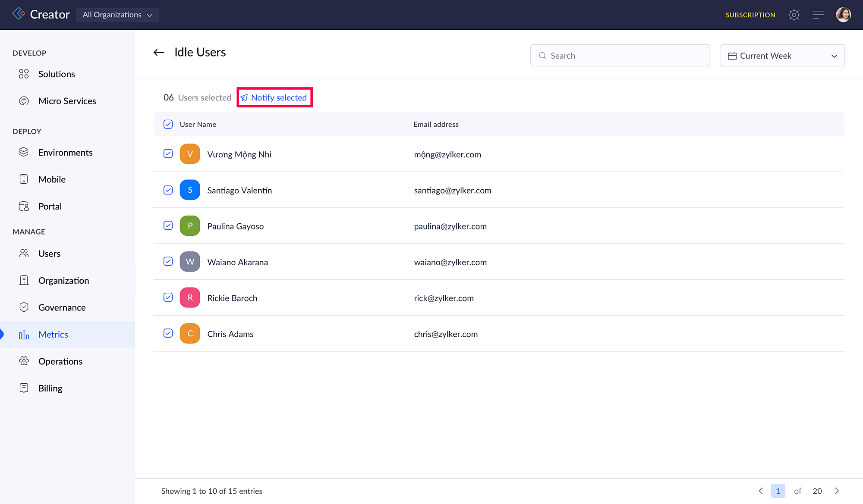The image size is (863, 504).
Task: Click the Creator logo icon
Action: coord(19,14)
